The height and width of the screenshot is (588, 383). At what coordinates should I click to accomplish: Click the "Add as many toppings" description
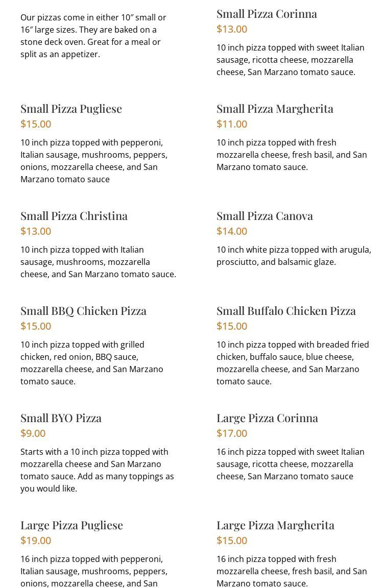[97, 470]
